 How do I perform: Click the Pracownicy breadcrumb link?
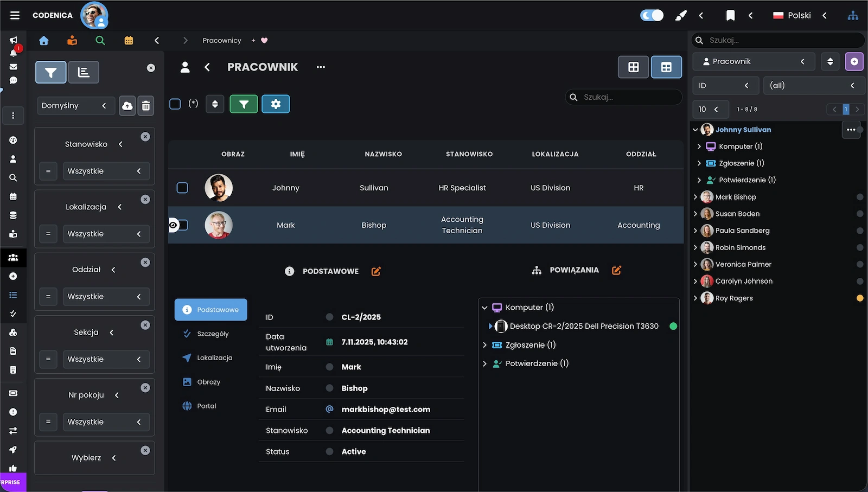(x=221, y=41)
